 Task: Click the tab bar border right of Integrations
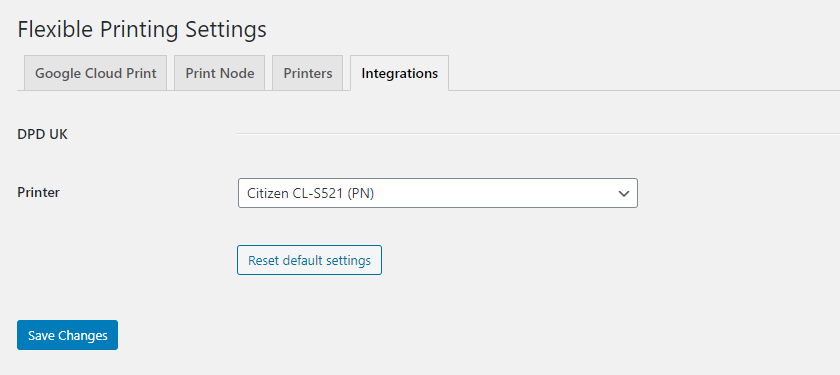pos(644,91)
